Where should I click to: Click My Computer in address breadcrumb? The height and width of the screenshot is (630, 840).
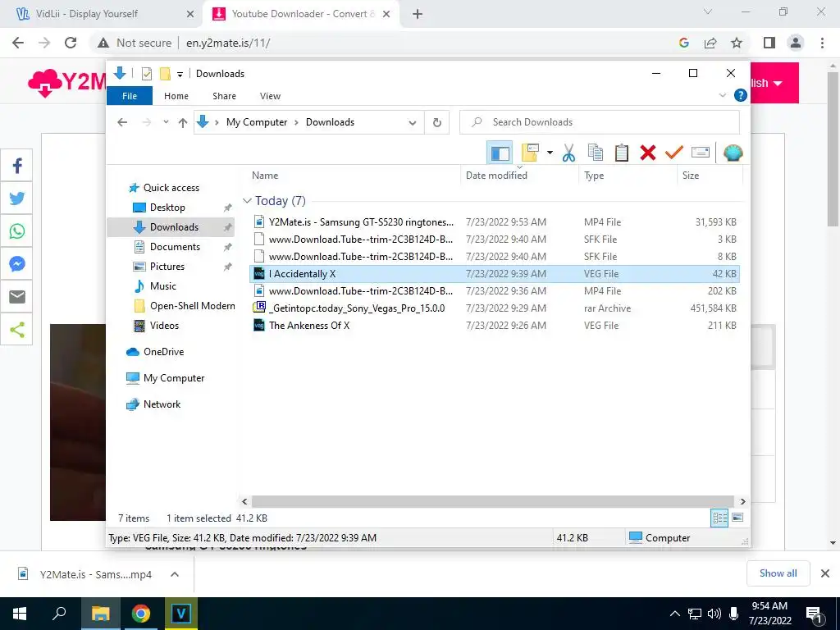(x=257, y=122)
